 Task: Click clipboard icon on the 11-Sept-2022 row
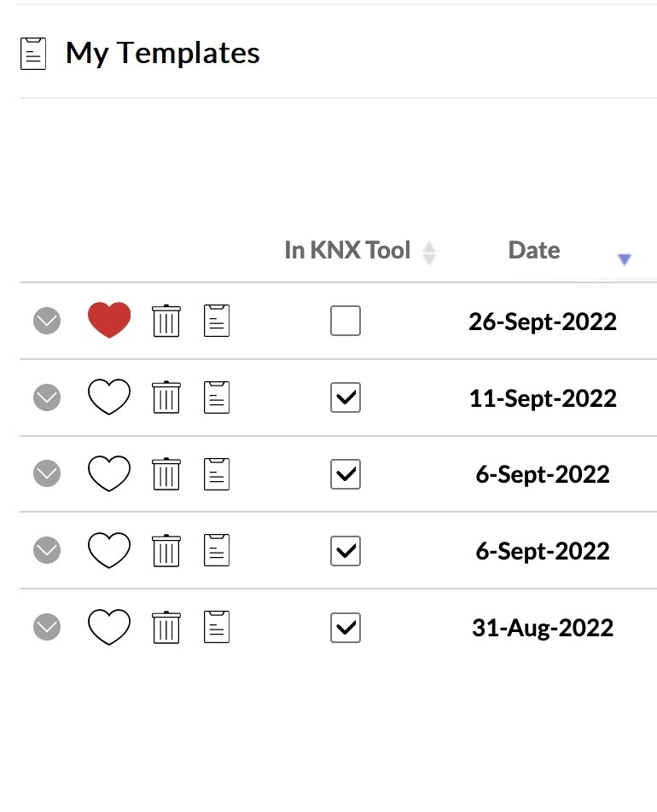(x=217, y=397)
